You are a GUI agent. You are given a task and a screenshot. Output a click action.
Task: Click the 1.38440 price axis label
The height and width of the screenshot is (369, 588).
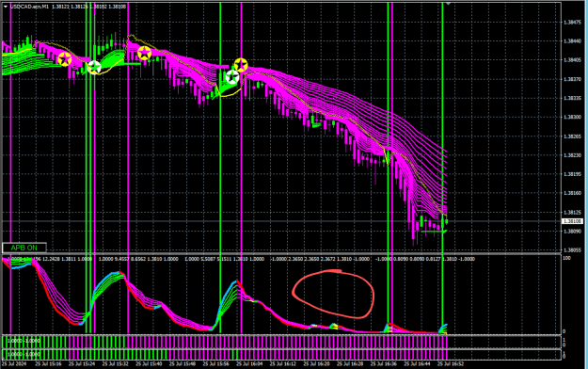point(572,41)
